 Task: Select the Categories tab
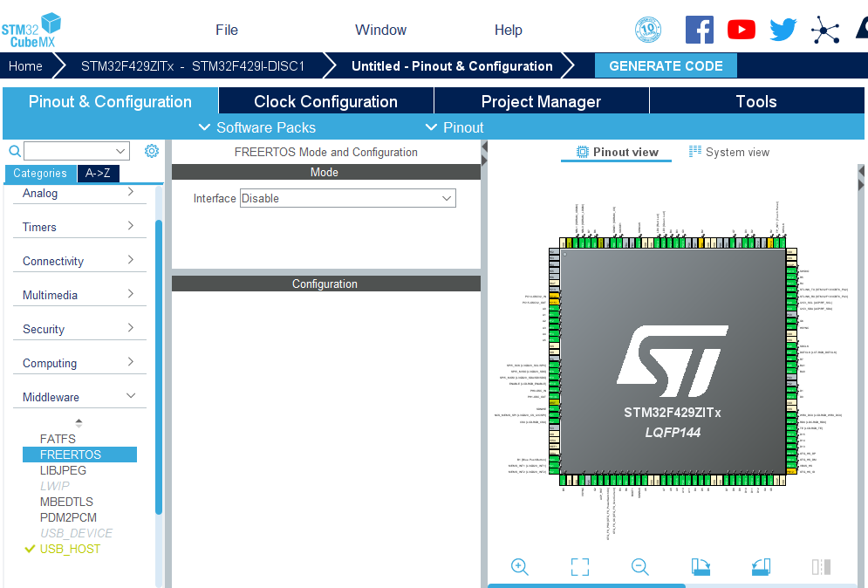click(x=40, y=174)
